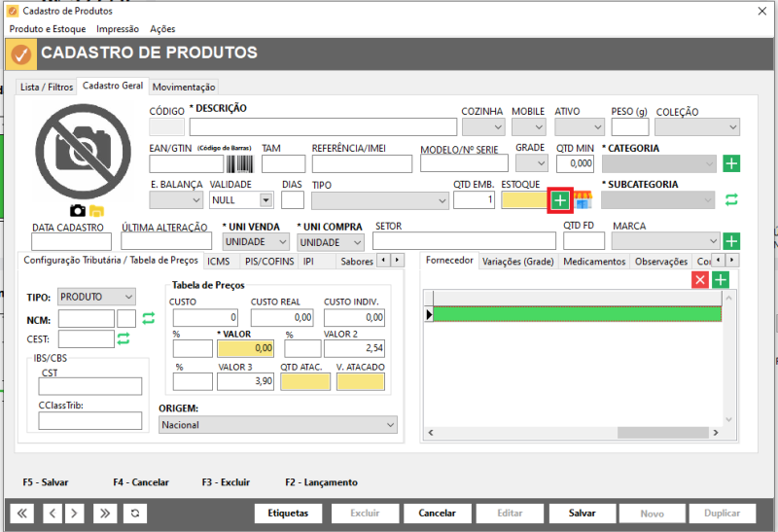Screen dimensions: 778x532
Task: Click the Salvar button
Action: pyautogui.click(x=582, y=514)
